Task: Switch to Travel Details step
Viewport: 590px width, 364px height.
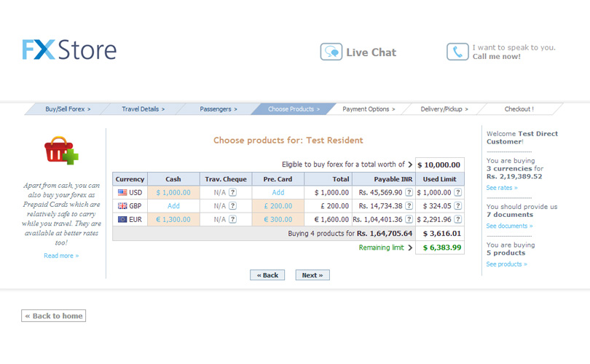Action: [143, 109]
